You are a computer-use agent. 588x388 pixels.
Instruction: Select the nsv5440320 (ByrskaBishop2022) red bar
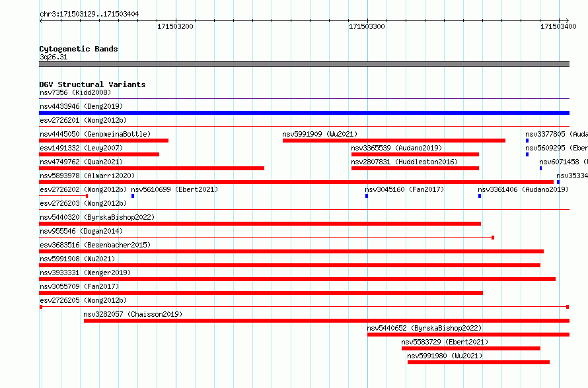260,224
